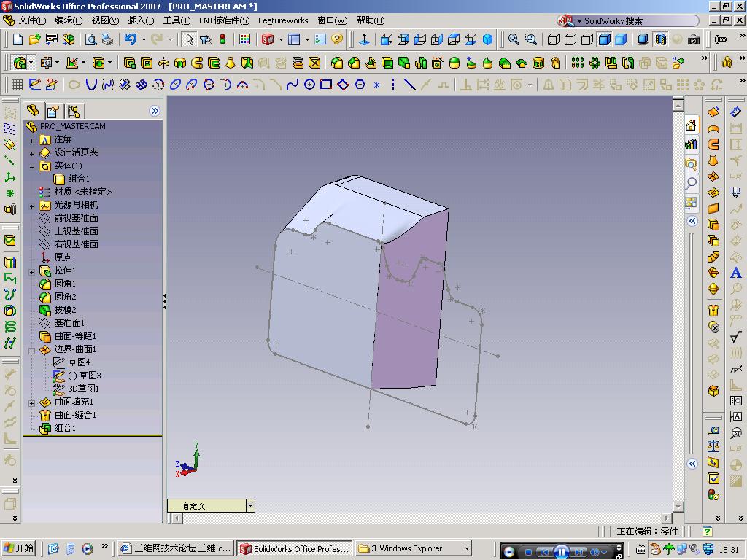747x560 pixels.
Task: Select shaded with edges display style
Action: (x=604, y=39)
